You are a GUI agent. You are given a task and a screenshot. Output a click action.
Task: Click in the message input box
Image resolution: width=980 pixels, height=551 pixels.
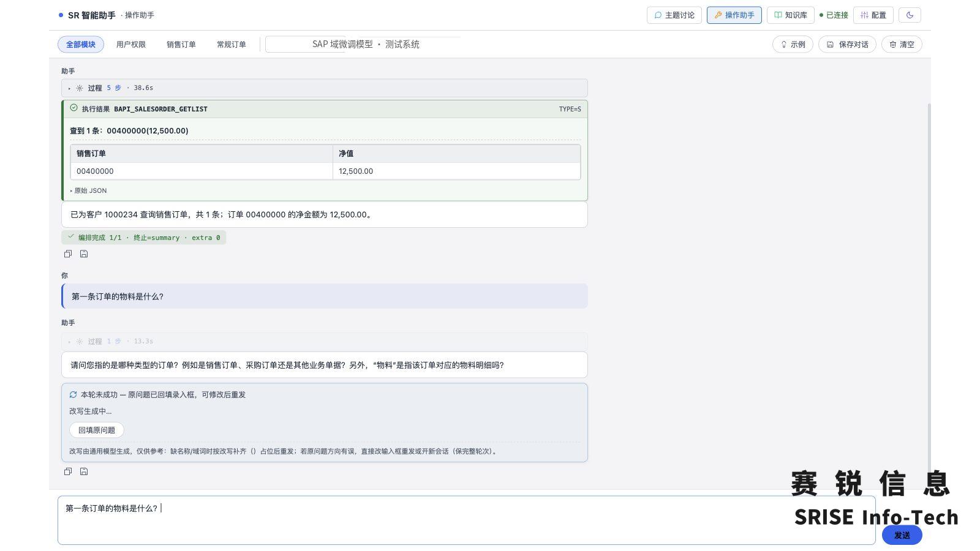467,520
